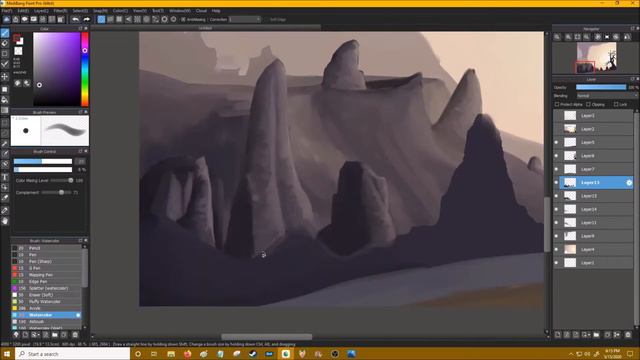Click the rainbow hue slider
The width and height of the screenshot is (640, 360).
84,69
